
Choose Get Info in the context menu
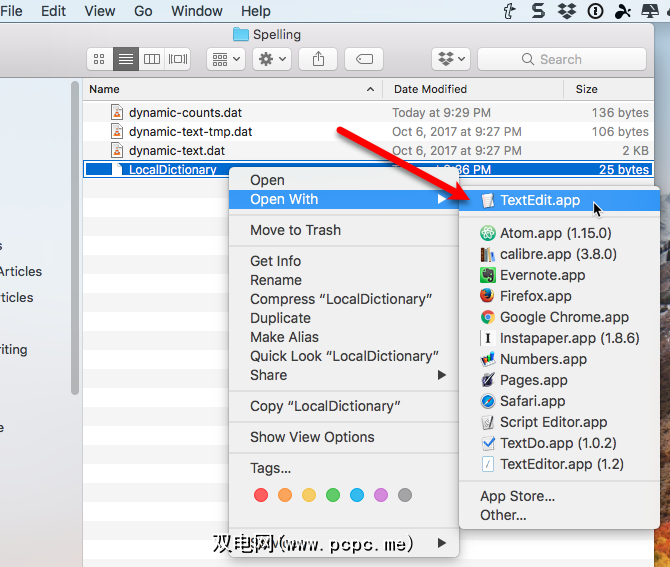click(x=344, y=261)
